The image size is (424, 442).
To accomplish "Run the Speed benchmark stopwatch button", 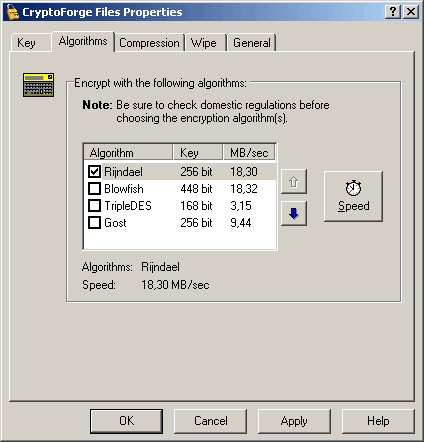I will pyautogui.click(x=353, y=196).
